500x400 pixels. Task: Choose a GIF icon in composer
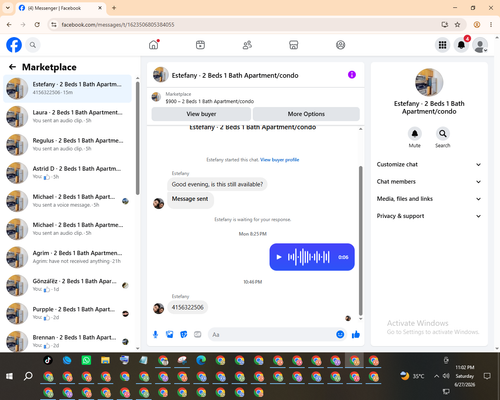coord(198,334)
